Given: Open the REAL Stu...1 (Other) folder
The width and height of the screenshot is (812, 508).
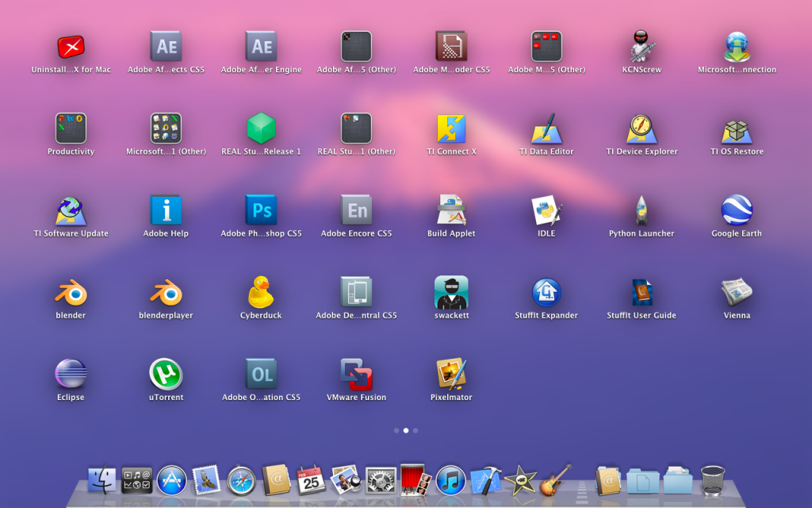Looking at the screenshot, I should [356, 128].
